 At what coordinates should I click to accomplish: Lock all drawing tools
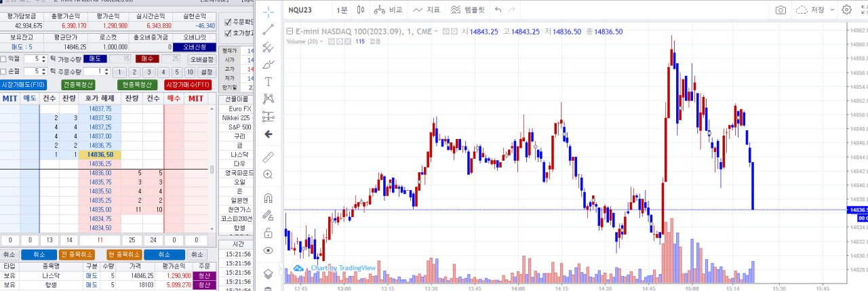point(269,233)
